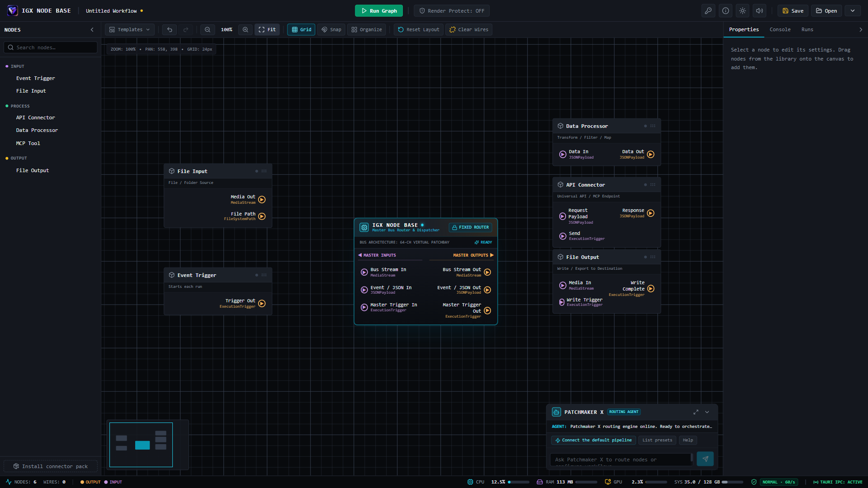Screen dimensions: 868x488
Task: Toggle the Fixed Router lock
Action: click(x=471, y=227)
